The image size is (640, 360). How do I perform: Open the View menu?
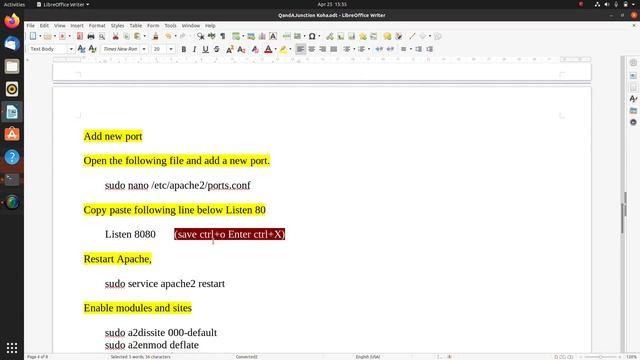click(x=60, y=25)
